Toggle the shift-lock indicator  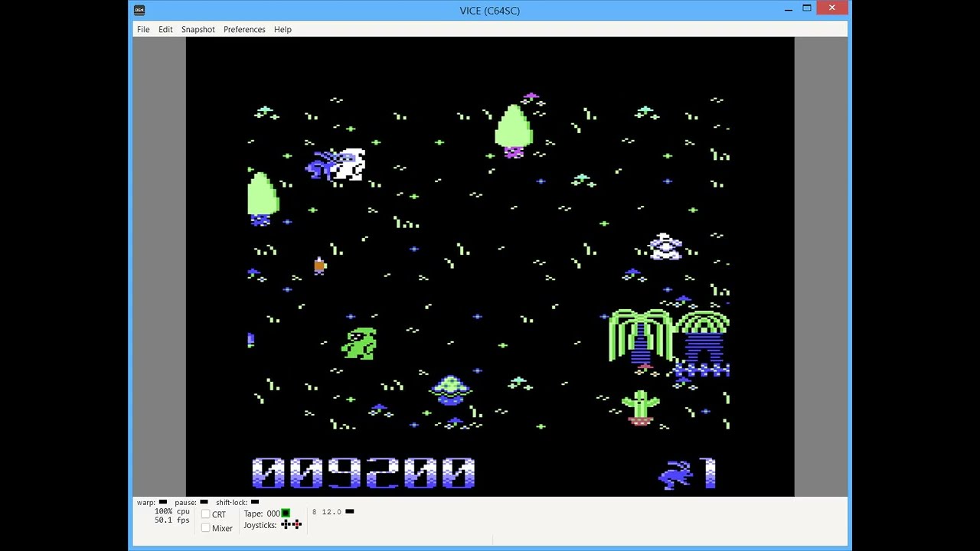pos(255,502)
